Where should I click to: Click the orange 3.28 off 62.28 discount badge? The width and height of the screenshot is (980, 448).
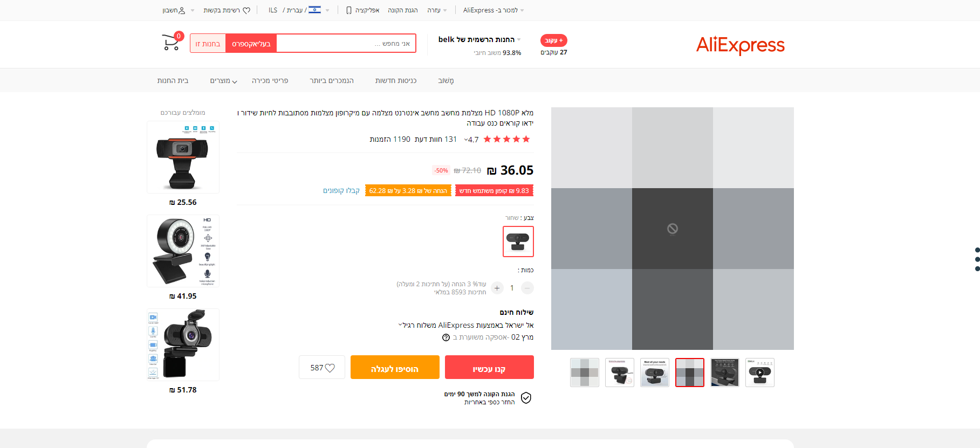point(408,191)
